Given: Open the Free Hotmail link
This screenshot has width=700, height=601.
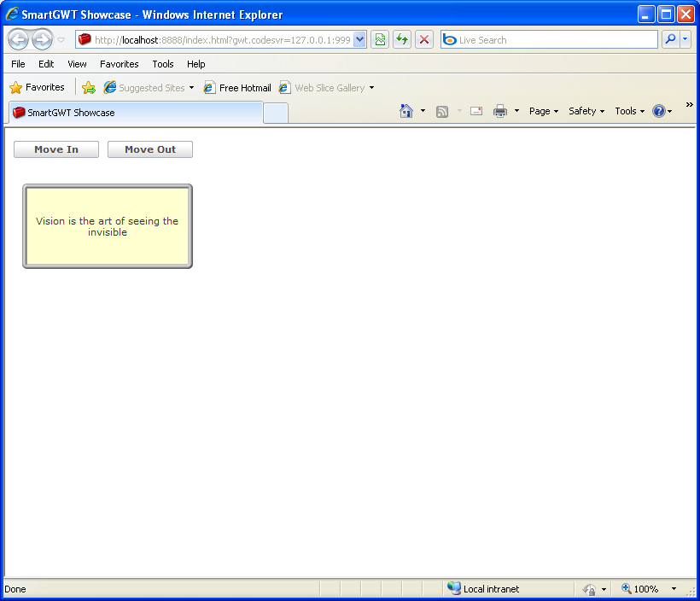Looking at the screenshot, I should (x=237, y=88).
